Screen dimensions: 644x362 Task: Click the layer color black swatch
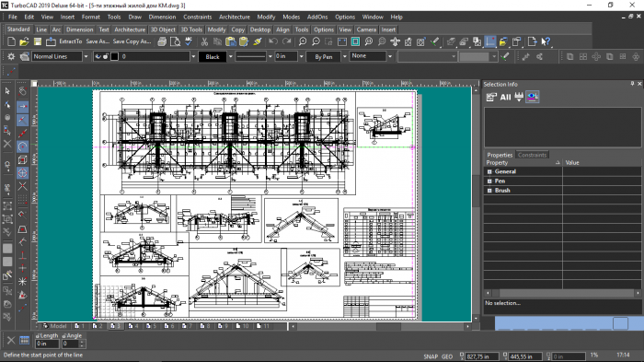coord(115,56)
